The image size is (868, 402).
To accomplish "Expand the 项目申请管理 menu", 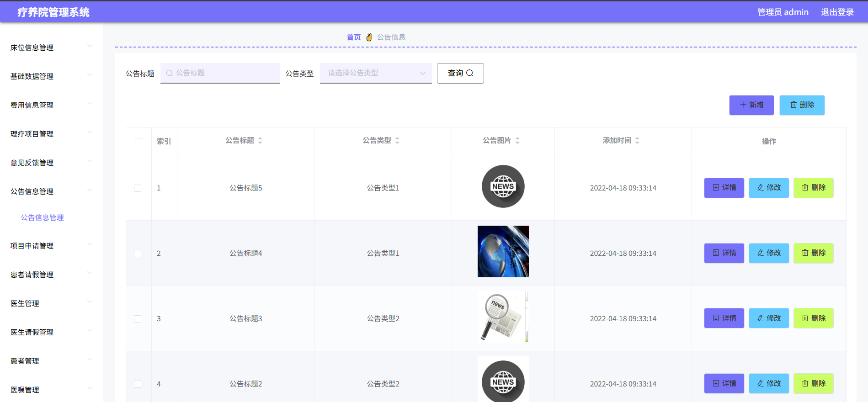I will tap(51, 246).
